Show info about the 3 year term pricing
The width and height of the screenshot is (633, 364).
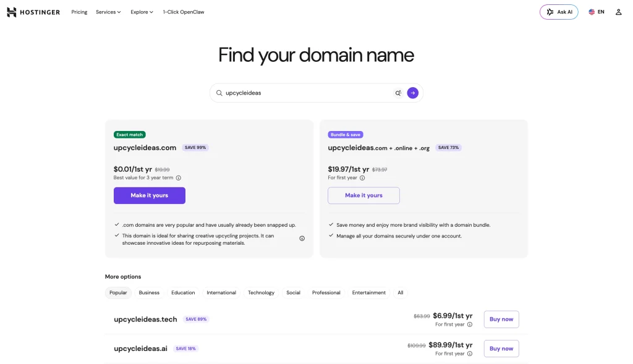point(179,178)
